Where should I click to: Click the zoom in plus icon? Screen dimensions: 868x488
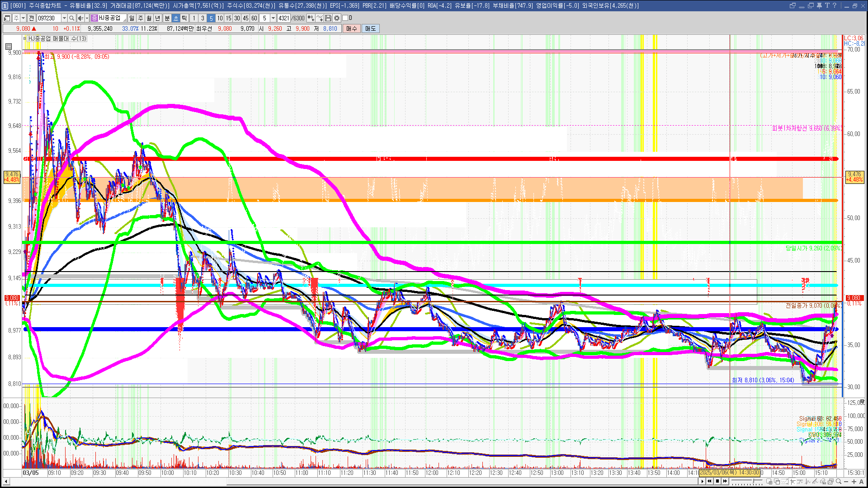[x=854, y=482]
